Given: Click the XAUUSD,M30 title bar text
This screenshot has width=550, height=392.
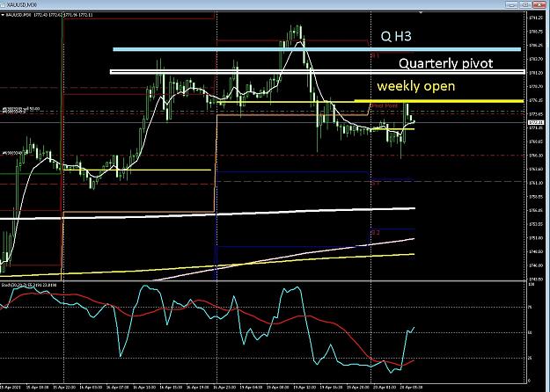Looking at the screenshot, I should pos(22,5).
